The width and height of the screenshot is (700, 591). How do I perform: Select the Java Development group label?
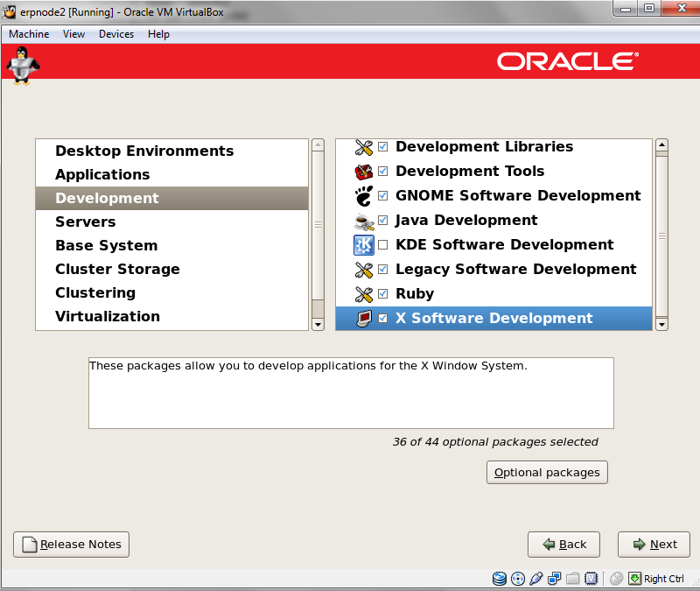466,221
